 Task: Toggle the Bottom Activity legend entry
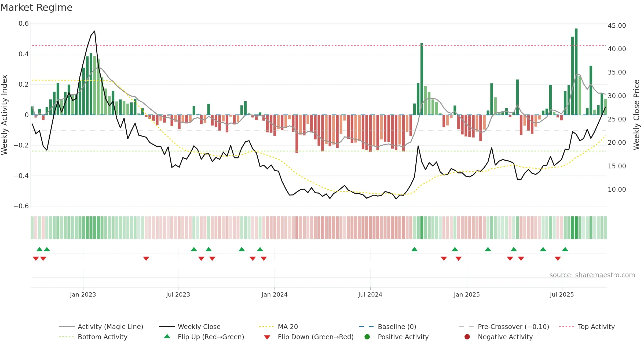tap(93, 337)
